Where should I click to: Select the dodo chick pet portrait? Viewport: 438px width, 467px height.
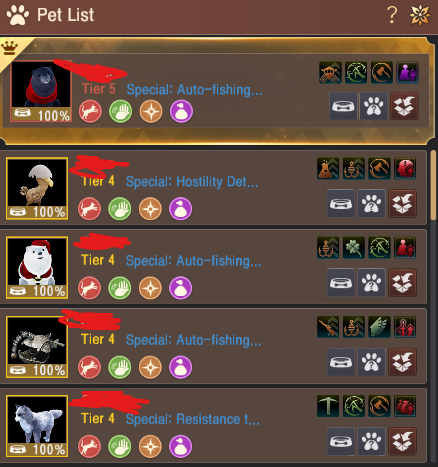point(37,188)
